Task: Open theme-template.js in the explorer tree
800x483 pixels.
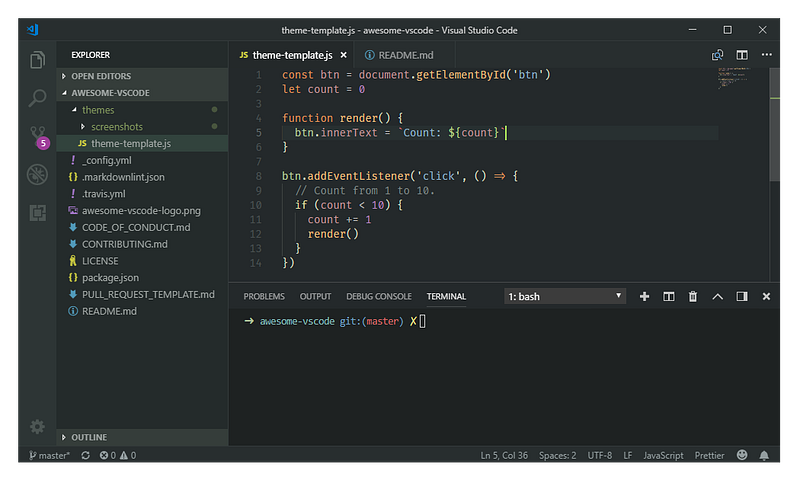Action: 142,143
